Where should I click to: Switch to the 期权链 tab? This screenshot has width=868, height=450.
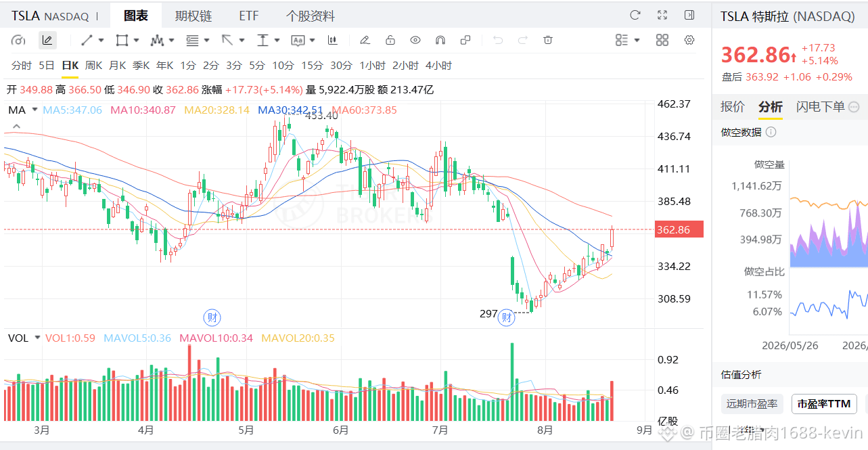[193, 16]
